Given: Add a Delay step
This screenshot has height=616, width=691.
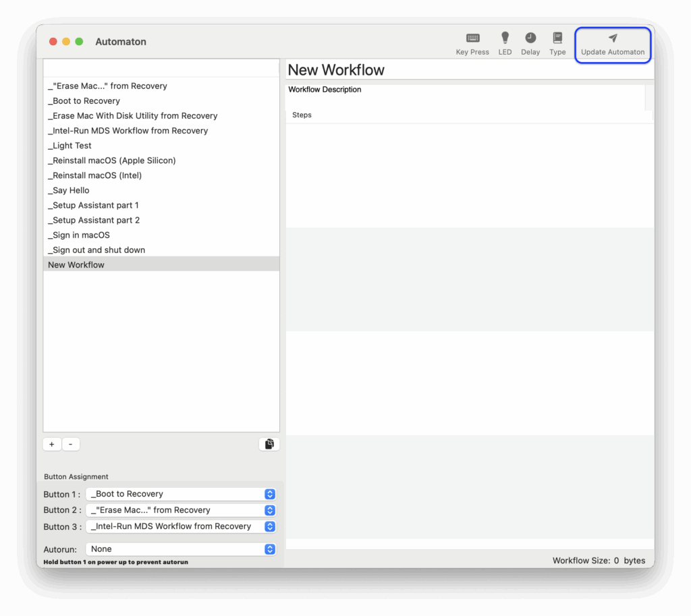Looking at the screenshot, I should pos(530,44).
